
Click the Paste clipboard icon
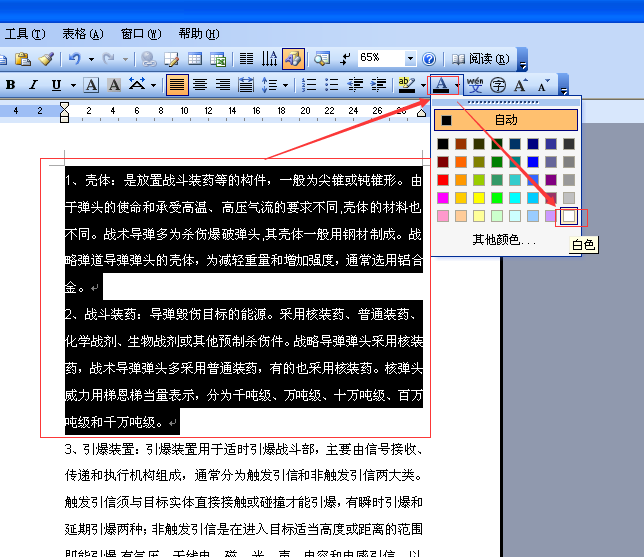click(x=23, y=59)
